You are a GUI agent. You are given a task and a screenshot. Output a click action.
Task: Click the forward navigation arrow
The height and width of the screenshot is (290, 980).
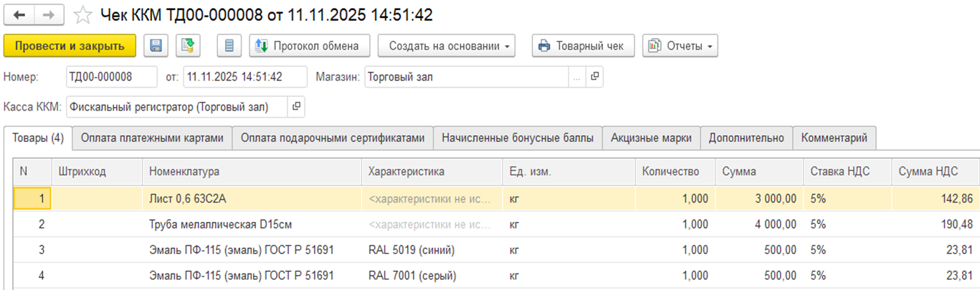coord(49,14)
